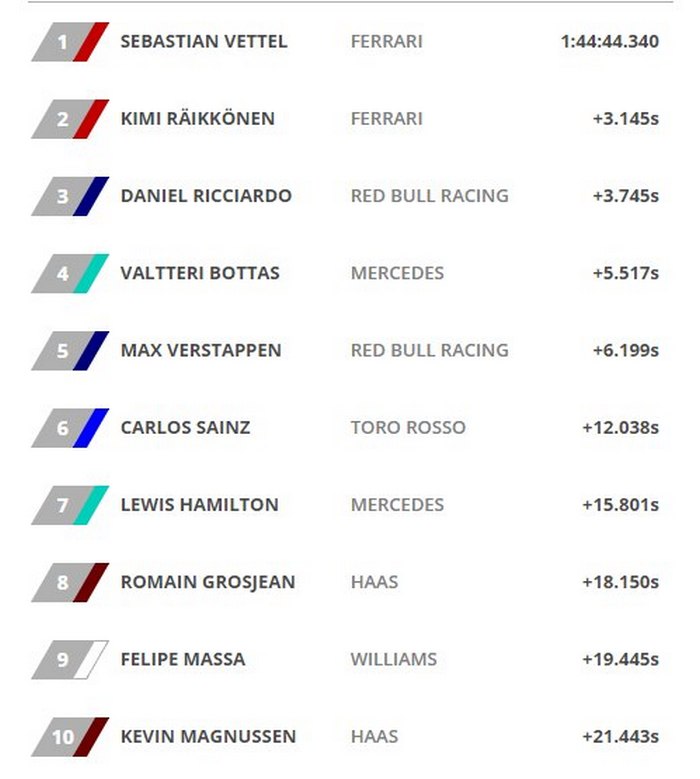This screenshot has height=779, width=700.
Task: Open the Toro Rosso team name
Action: [408, 427]
